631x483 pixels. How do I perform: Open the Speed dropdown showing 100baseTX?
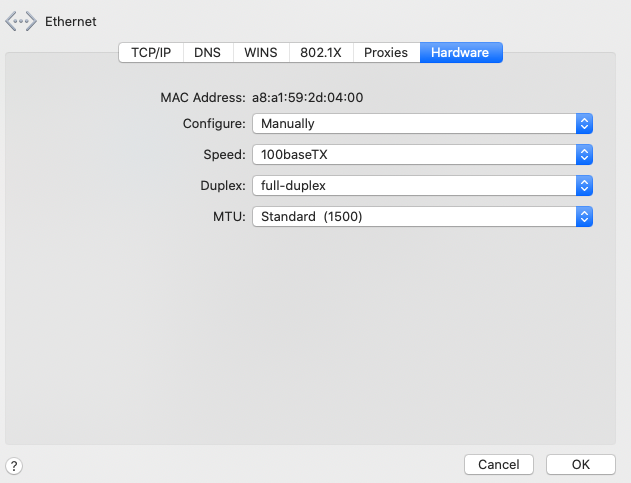[423, 155]
